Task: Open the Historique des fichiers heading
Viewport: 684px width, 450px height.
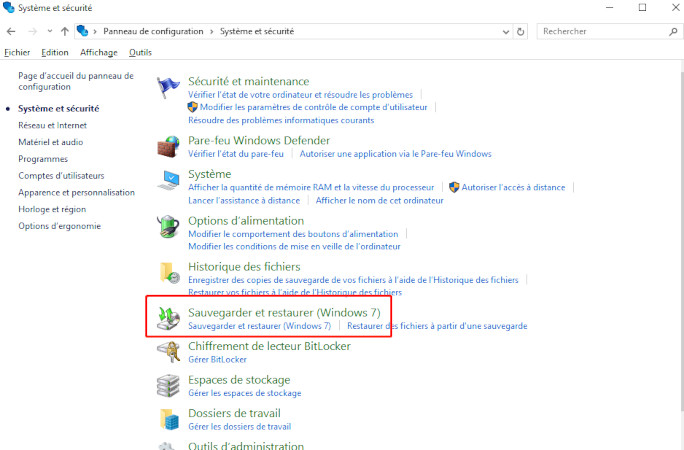Action: point(244,267)
